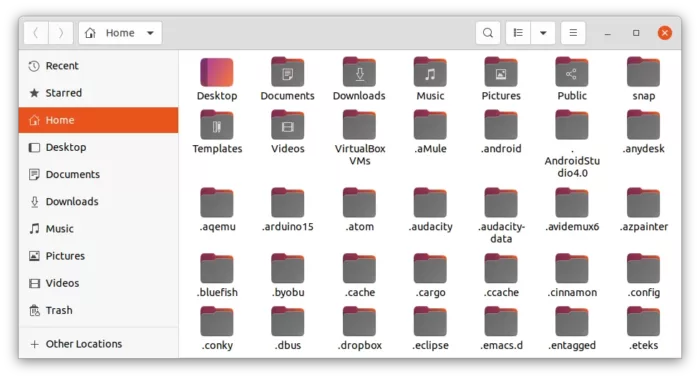Image resolution: width=700 pixels, height=379 pixels.
Task: Maximize the file manager window
Action: coord(636,33)
